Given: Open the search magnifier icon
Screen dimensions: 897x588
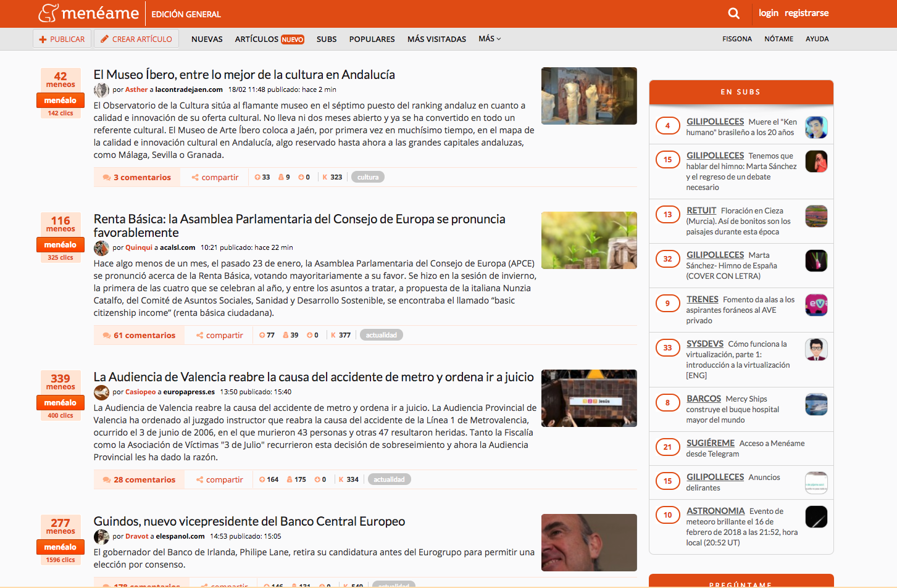Looking at the screenshot, I should (733, 13).
